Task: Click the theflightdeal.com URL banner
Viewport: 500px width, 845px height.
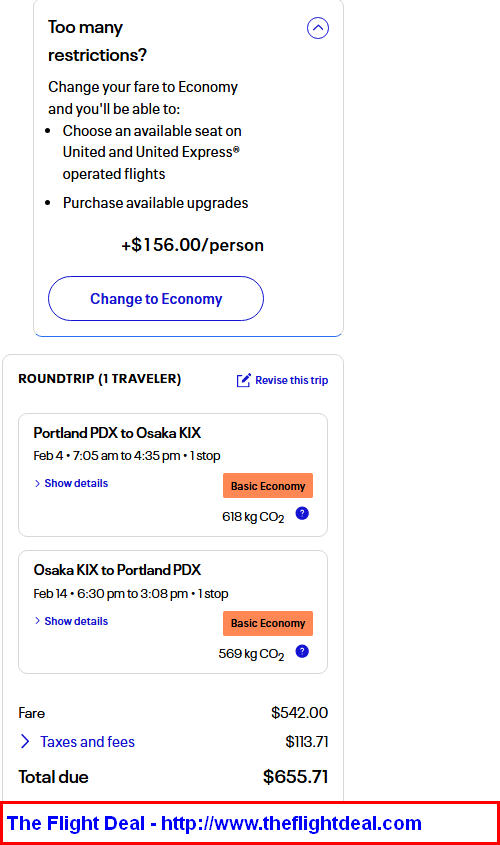Action: [249, 823]
